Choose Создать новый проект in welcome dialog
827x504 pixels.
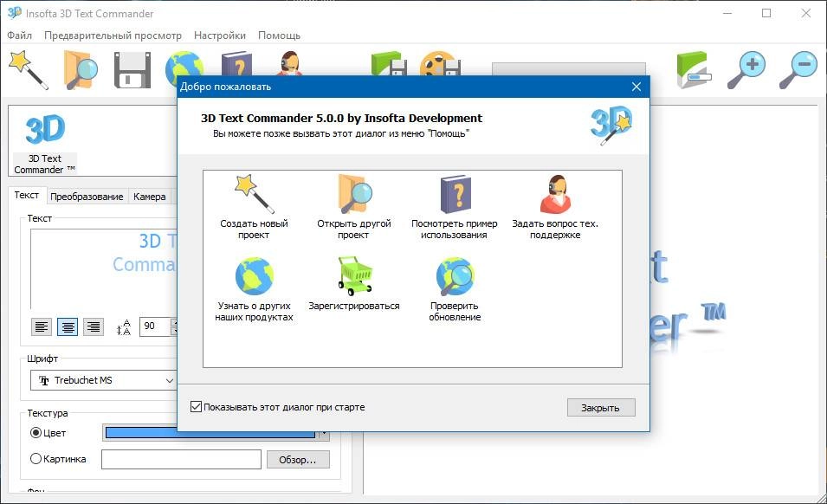tap(254, 207)
